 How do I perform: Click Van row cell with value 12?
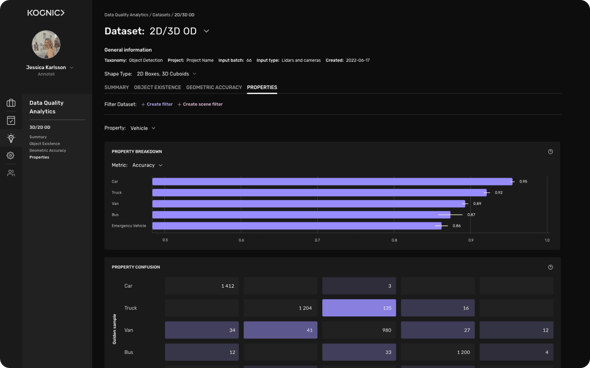(516, 330)
